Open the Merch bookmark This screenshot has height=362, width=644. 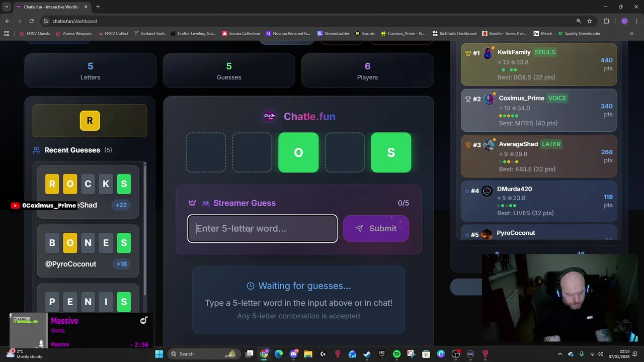click(543, 34)
